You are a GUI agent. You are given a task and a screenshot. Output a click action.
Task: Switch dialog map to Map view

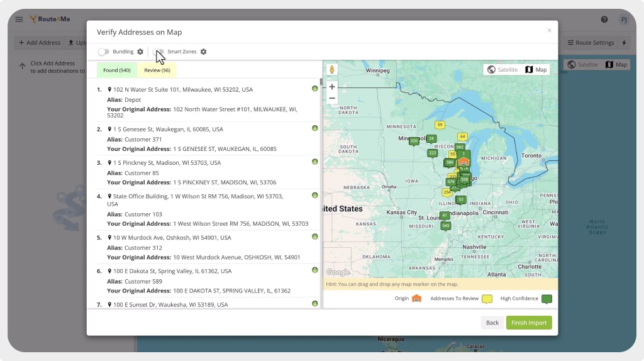536,70
